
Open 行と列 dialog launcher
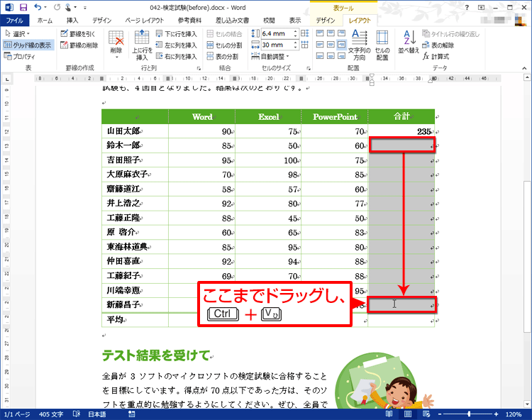[199, 68]
